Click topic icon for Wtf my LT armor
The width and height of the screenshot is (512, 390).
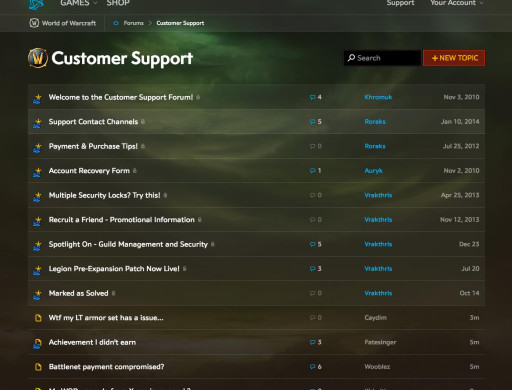tap(38, 318)
